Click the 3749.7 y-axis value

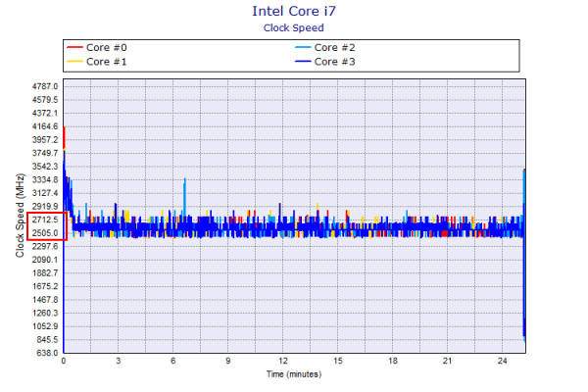tap(45, 153)
